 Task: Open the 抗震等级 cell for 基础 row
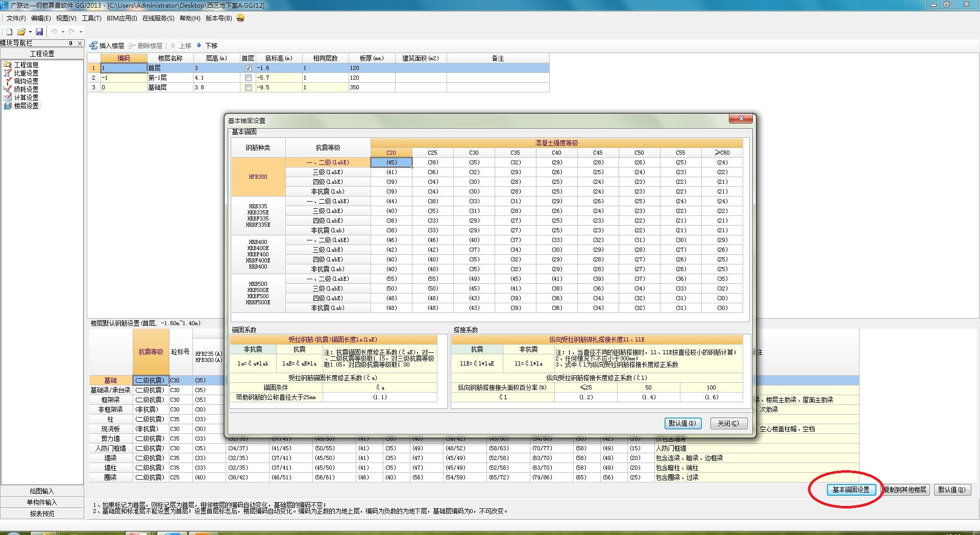tap(151, 380)
